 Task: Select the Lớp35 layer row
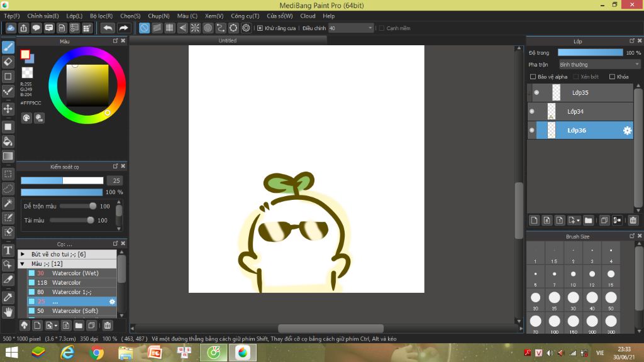[x=580, y=93]
